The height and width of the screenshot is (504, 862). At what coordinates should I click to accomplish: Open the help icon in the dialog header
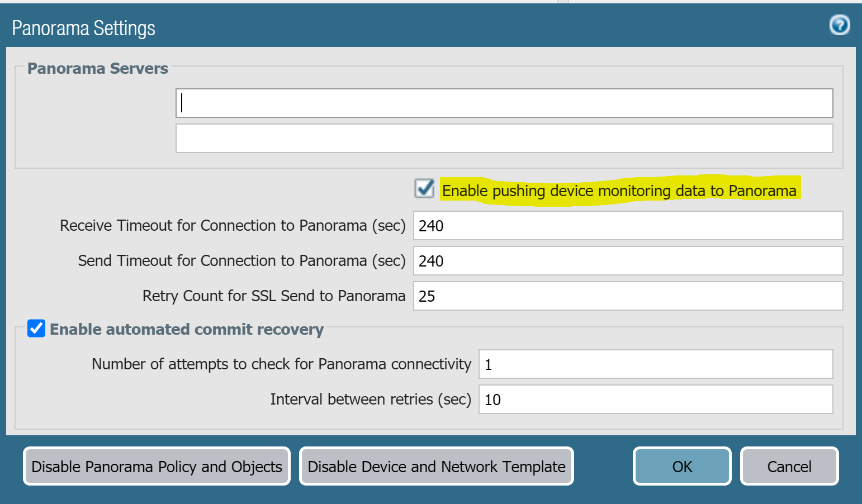839,25
